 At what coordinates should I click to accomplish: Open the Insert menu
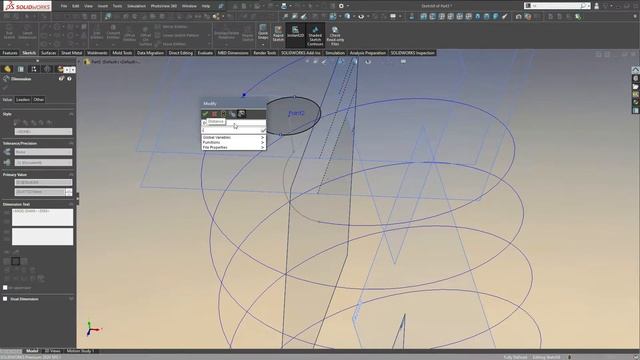pyautogui.click(x=102, y=6)
